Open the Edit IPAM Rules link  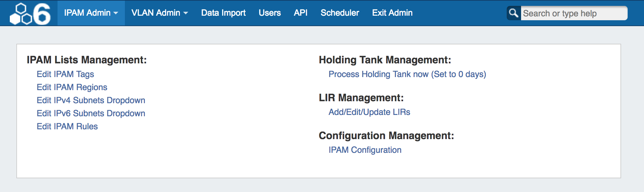click(67, 126)
